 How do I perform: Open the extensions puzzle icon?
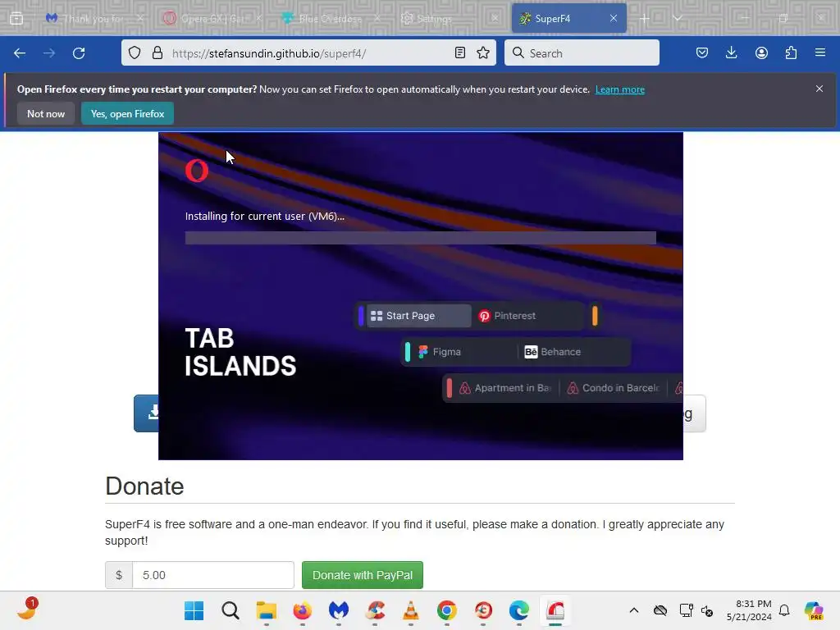pyautogui.click(x=791, y=52)
